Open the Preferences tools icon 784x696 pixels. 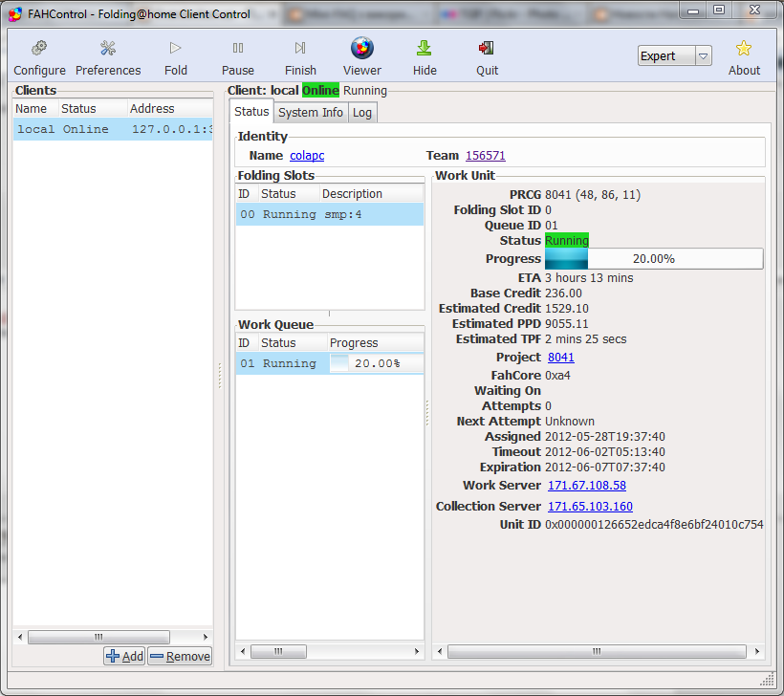pos(108,48)
